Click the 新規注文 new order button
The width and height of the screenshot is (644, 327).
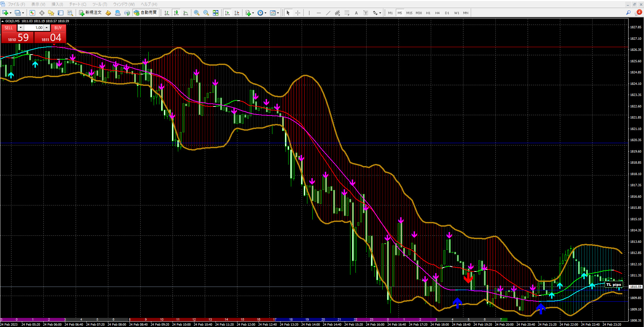tap(90, 13)
